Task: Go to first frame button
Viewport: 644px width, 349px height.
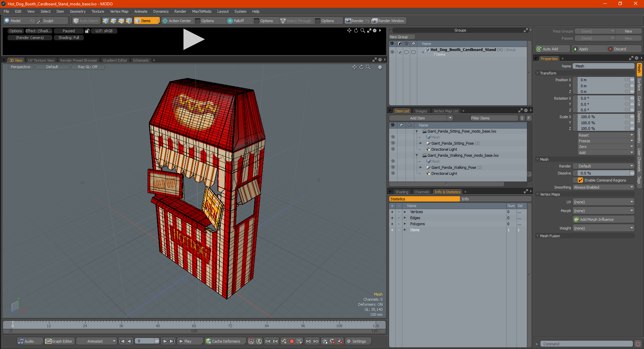Action: click(x=122, y=341)
